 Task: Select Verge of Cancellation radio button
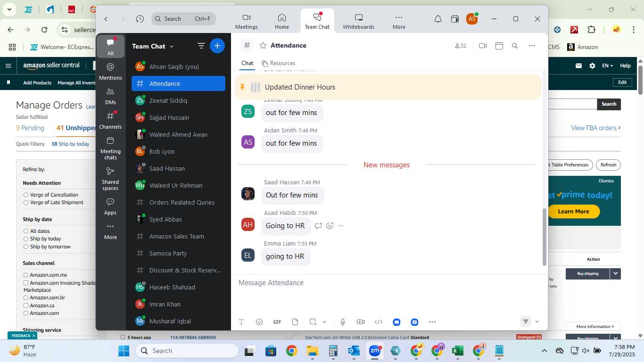[x=26, y=195]
